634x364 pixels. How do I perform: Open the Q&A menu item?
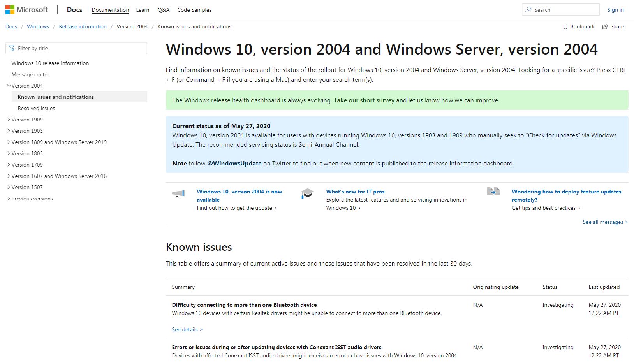(164, 10)
